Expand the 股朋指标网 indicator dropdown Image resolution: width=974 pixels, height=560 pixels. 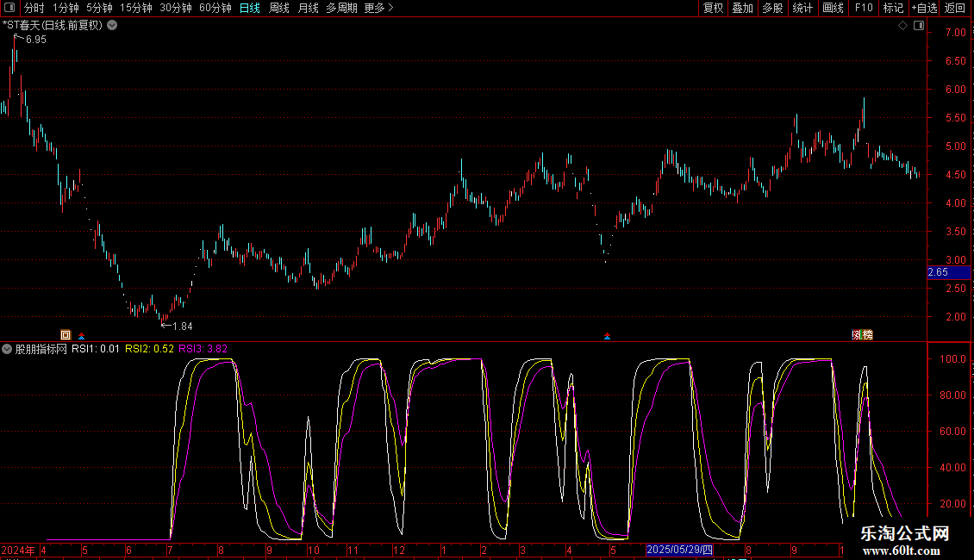click(7, 349)
